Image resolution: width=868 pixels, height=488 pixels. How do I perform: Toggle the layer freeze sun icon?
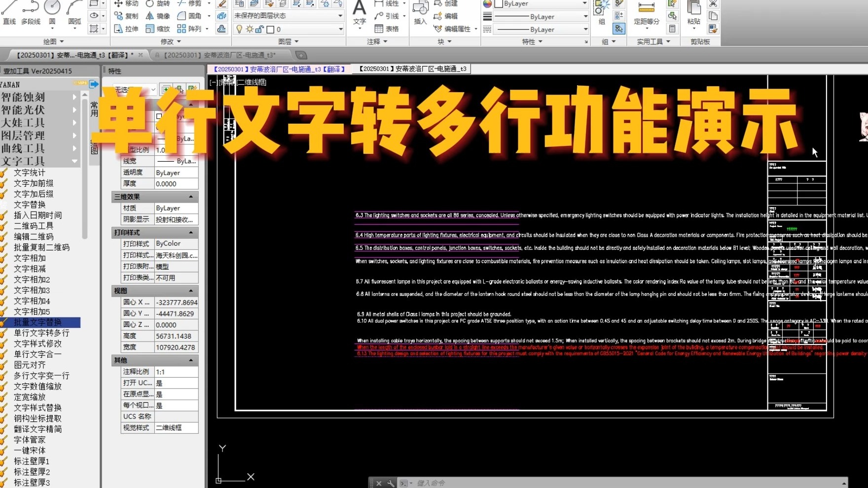250,29
